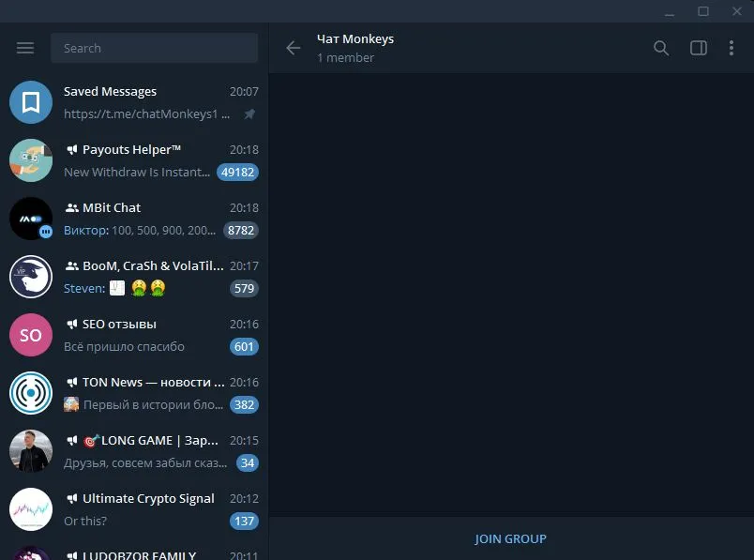
Task: Close the Telegram window
Action: pyautogui.click(x=737, y=11)
